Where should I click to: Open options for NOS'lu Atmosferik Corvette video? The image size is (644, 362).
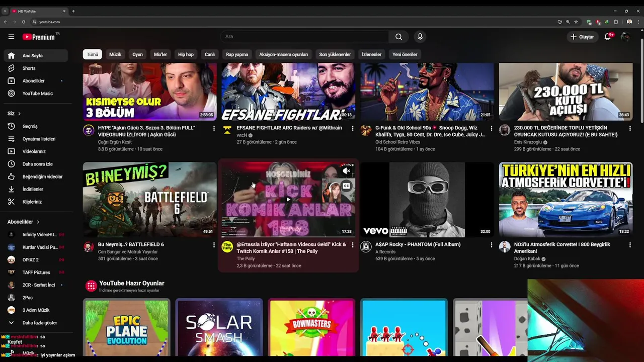point(630,245)
